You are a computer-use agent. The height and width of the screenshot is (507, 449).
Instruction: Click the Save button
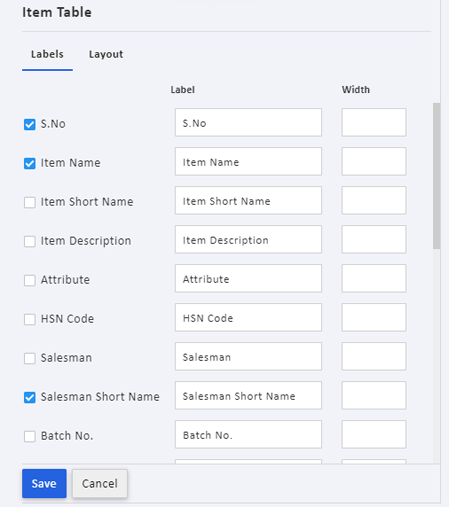(44, 483)
